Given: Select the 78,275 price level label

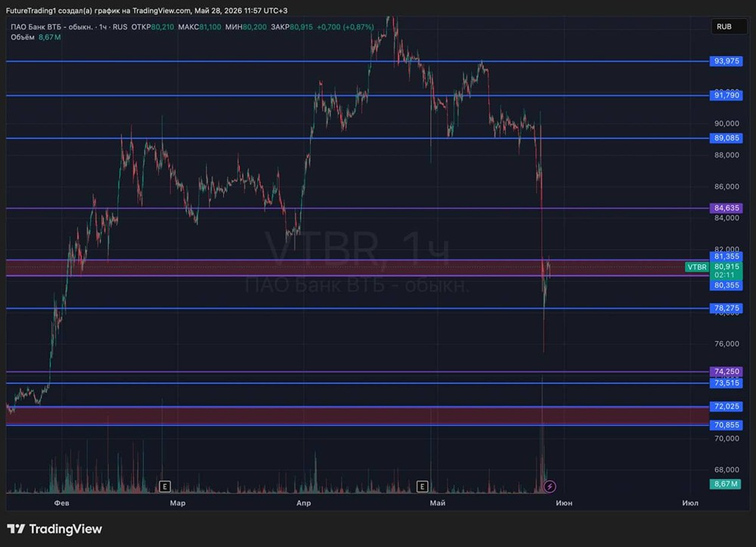Looking at the screenshot, I should point(726,308).
